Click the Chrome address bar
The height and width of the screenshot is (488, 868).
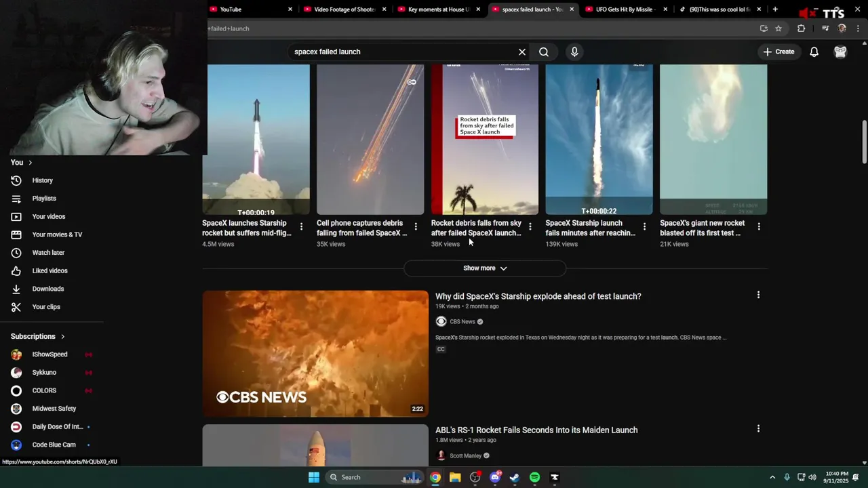[x=475, y=28]
